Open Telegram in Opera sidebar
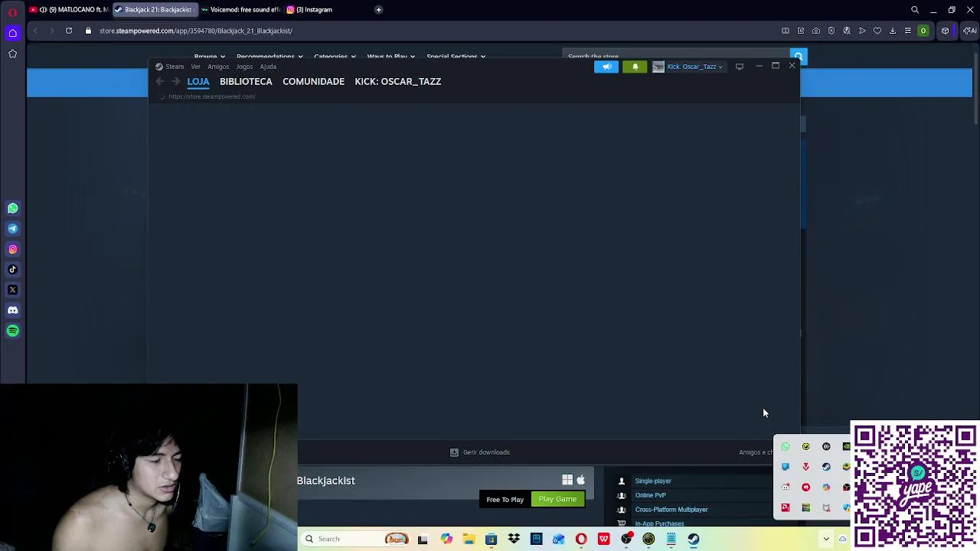 (12, 228)
